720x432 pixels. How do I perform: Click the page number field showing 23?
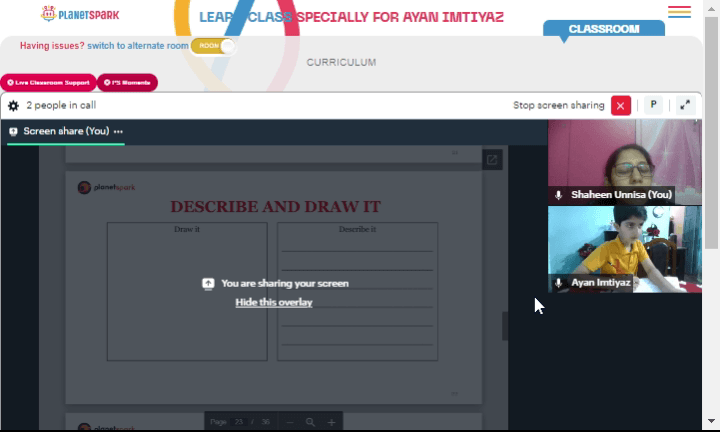coord(239,422)
